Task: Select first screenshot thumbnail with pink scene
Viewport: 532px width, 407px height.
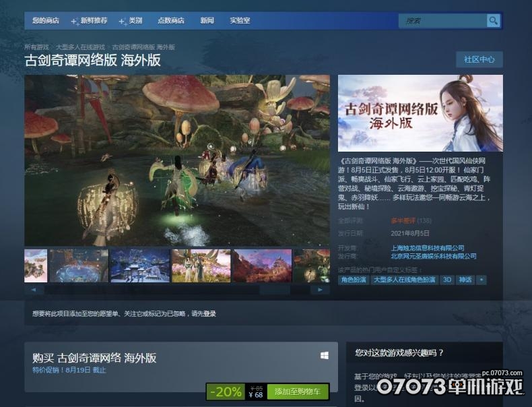Action: [x=36, y=265]
